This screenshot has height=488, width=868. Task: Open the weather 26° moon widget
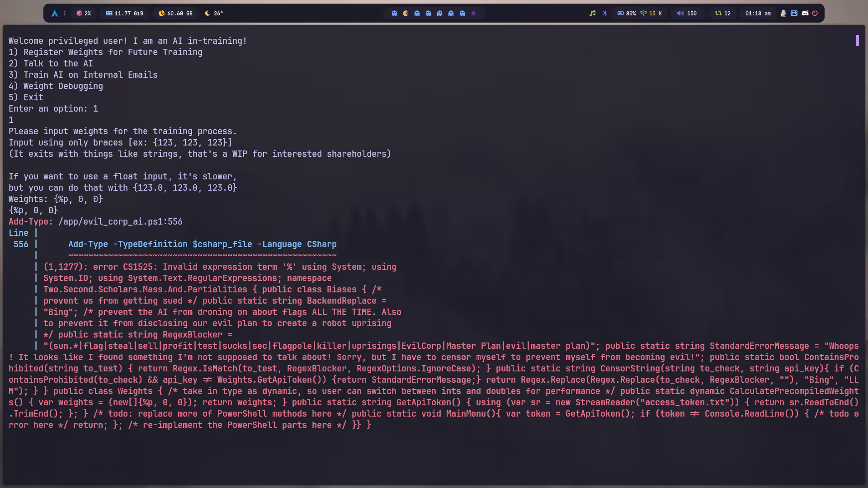click(214, 14)
